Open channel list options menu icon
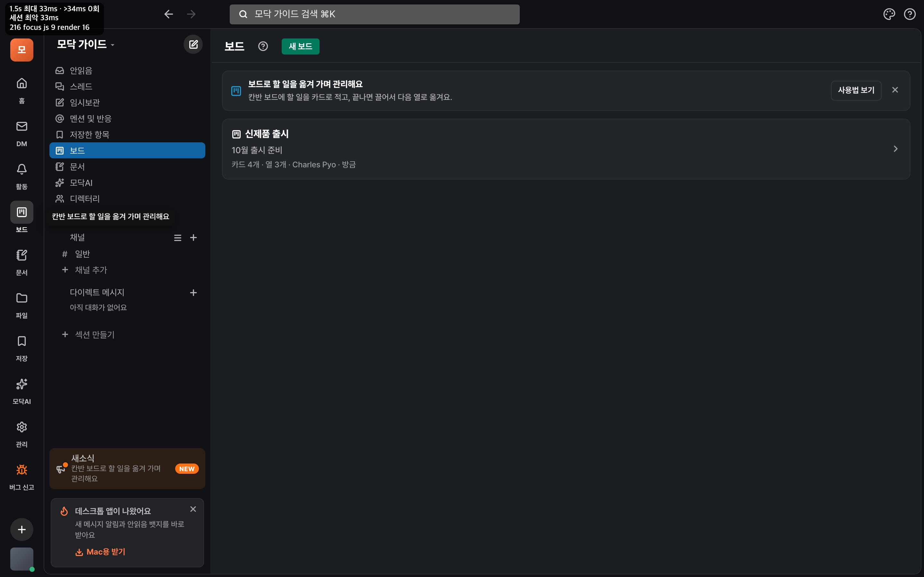The width and height of the screenshot is (924, 577). [x=177, y=238]
